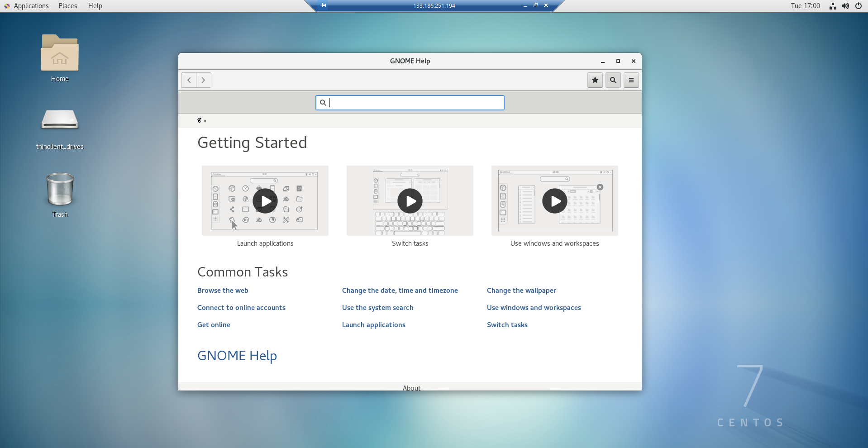Select the thinclient_drives desktop icon
The width and height of the screenshot is (868, 448).
tap(60, 129)
